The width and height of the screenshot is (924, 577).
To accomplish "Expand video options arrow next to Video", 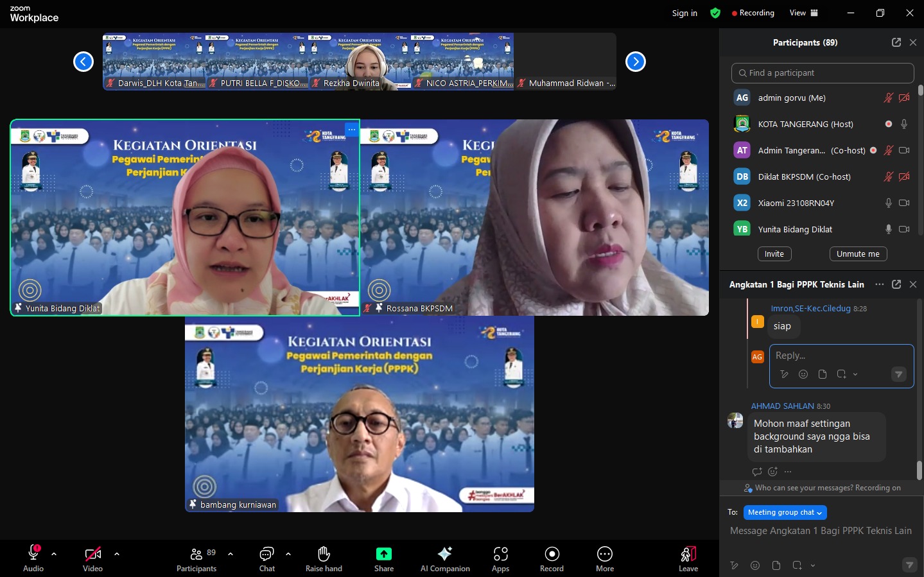I will pos(117,553).
